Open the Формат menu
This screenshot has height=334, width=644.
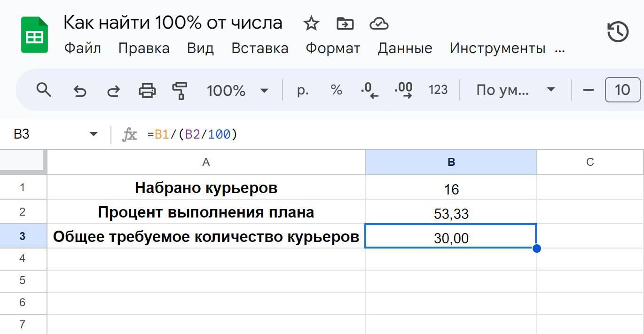(x=333, y=48)
